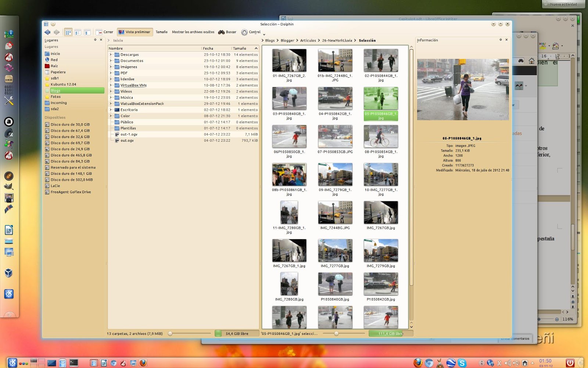Click Nueva actividad button

(563, 4)
